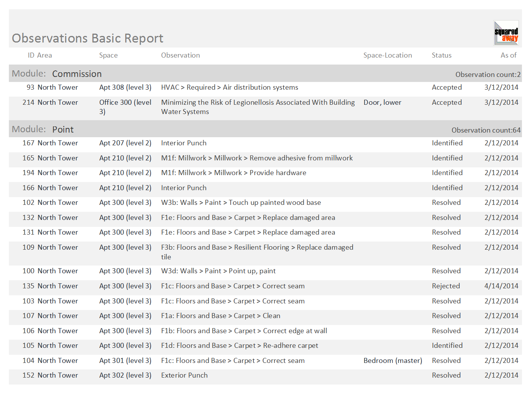Select the ID column header
The width and height of the screenshot is (532, 395).
(x=31, y=55)
